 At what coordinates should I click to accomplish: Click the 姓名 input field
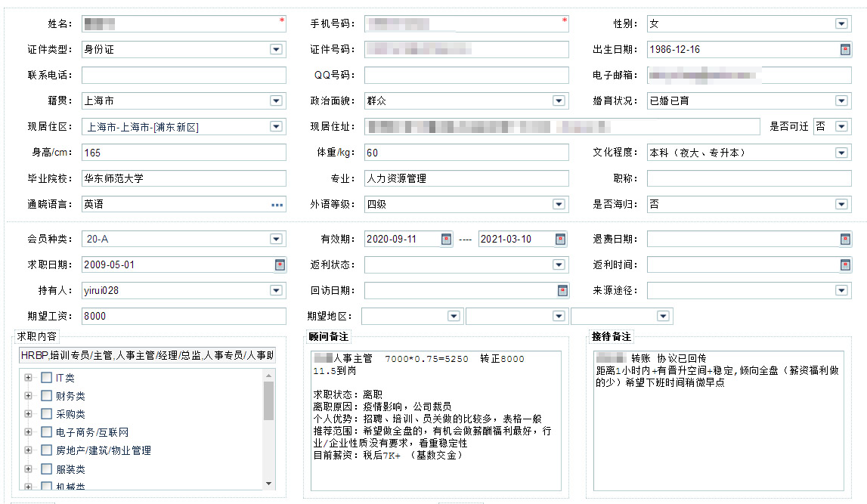[184, 23]
